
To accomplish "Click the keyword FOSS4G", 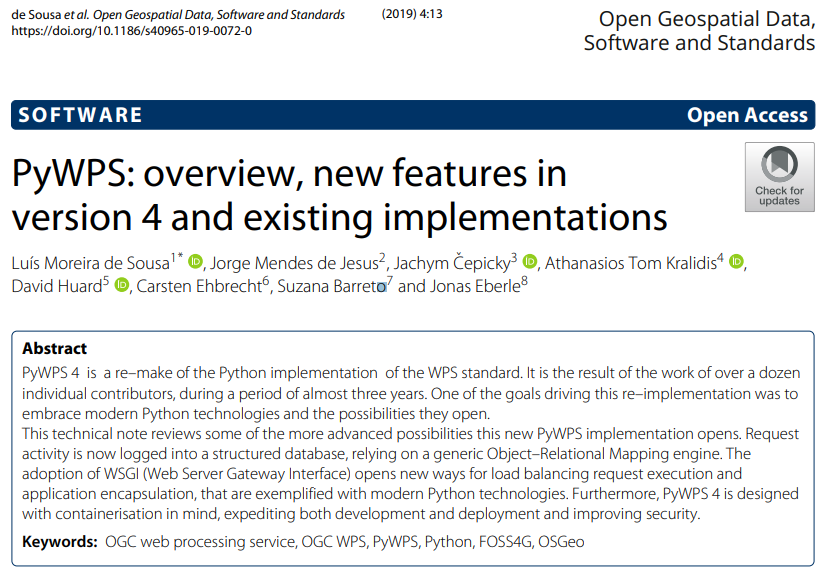I will point(505,542).
